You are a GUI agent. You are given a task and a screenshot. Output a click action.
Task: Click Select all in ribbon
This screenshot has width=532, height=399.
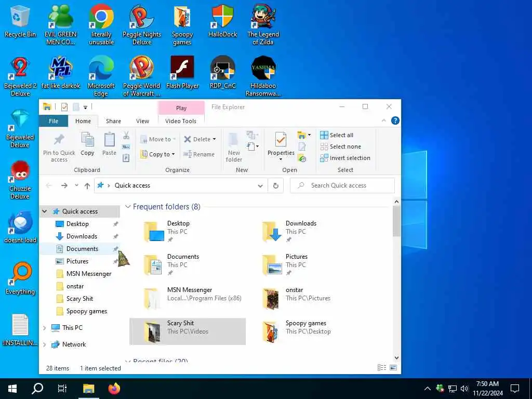pyautogui.click(x=337, y=135)
